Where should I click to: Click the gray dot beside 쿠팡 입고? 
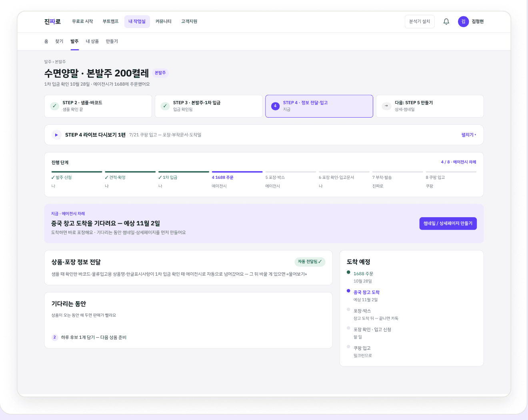[348, 347]
